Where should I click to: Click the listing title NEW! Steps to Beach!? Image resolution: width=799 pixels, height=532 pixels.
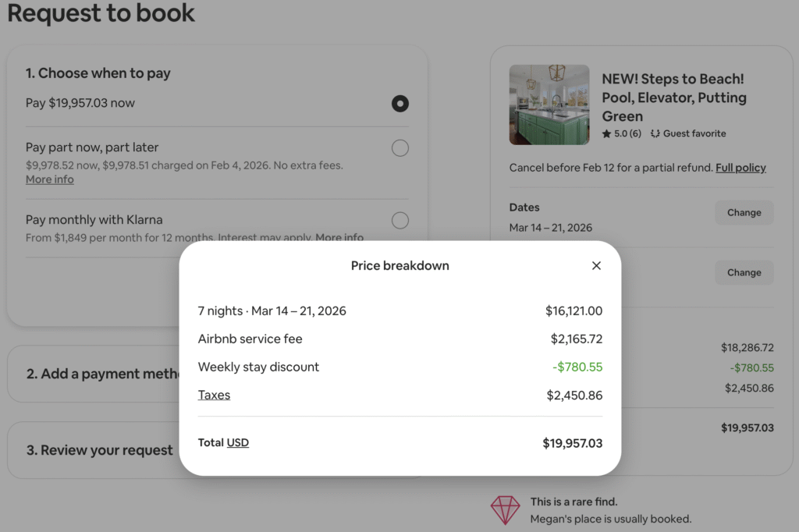point(673,97)
